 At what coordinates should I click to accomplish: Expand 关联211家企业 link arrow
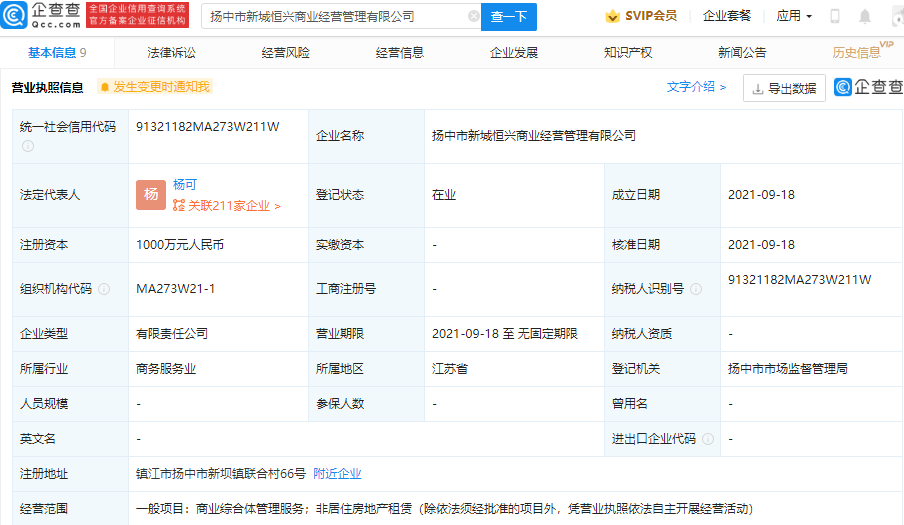point(277,206)
